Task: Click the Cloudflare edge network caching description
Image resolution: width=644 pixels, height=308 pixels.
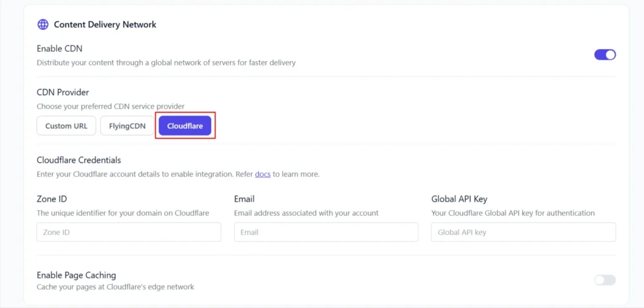Action: 115,287
